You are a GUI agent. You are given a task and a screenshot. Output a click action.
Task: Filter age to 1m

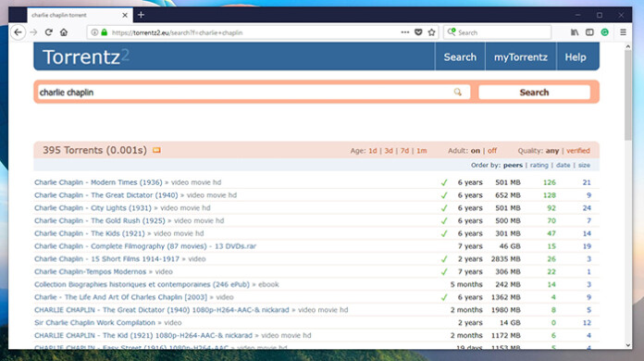click(x=421, y=151)
